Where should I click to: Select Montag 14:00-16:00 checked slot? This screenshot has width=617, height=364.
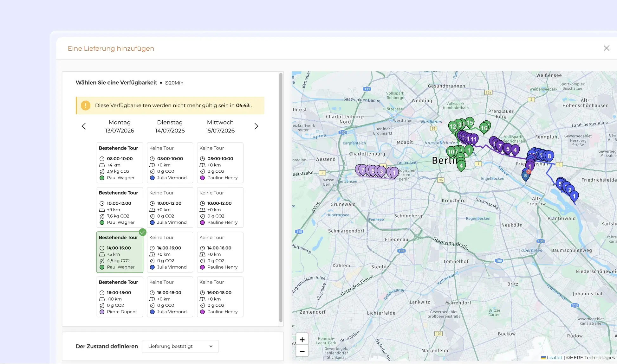(120, 252)
